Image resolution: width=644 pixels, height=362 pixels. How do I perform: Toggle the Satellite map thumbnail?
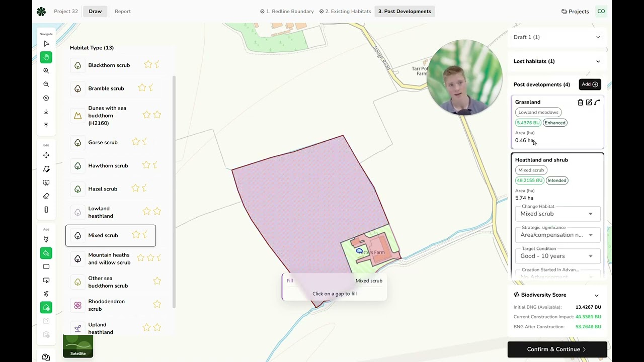pyautogui.click(x=78, y=346)
